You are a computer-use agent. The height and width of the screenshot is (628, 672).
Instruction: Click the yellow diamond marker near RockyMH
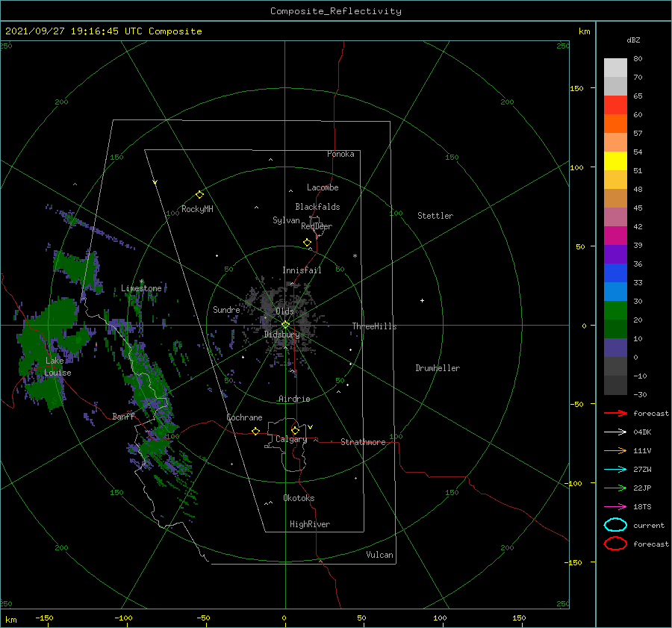click(199, 195)
